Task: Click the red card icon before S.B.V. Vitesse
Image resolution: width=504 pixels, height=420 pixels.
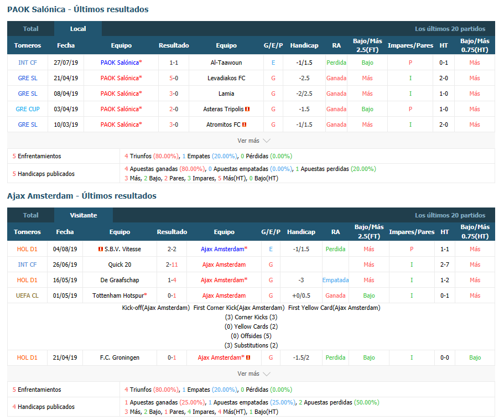Action: [x=101, y=249]
